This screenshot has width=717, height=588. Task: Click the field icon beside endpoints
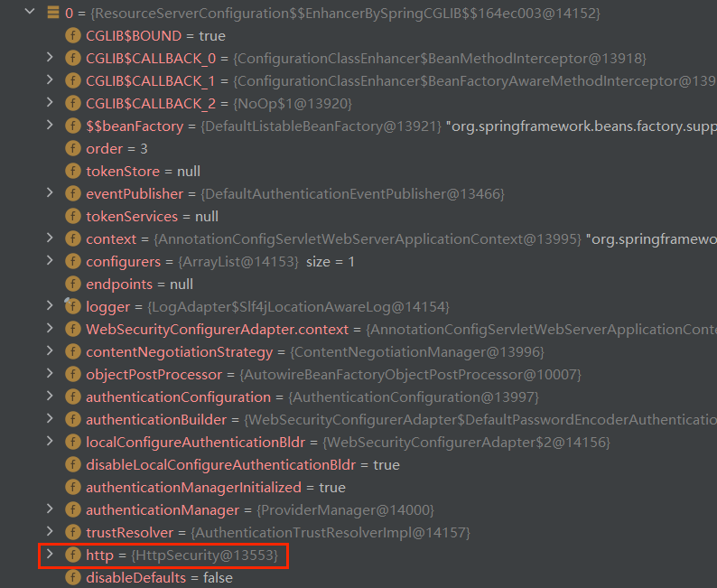point(72,285)
